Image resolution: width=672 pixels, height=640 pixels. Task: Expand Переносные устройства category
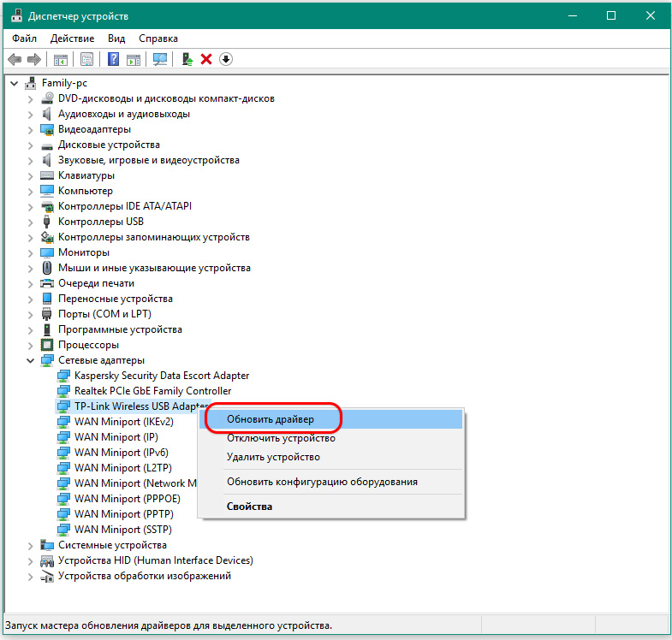tap(30, 299)
